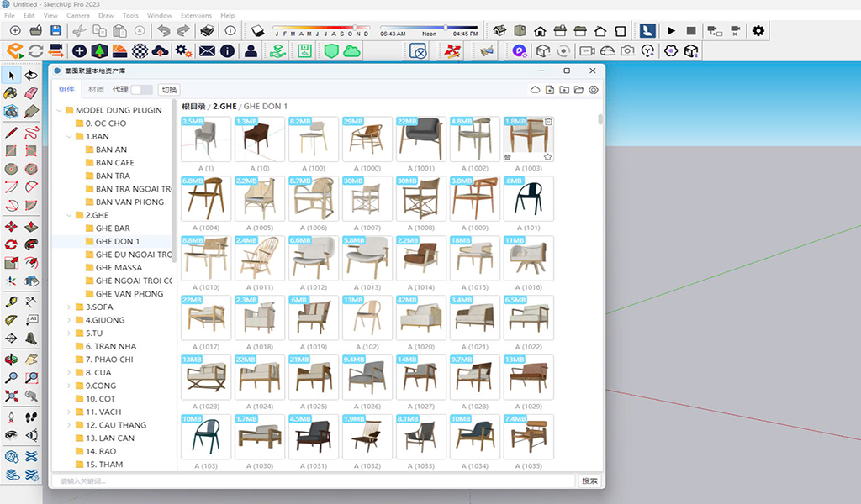Click the 搜索 search button

click(x=589, y=480)
